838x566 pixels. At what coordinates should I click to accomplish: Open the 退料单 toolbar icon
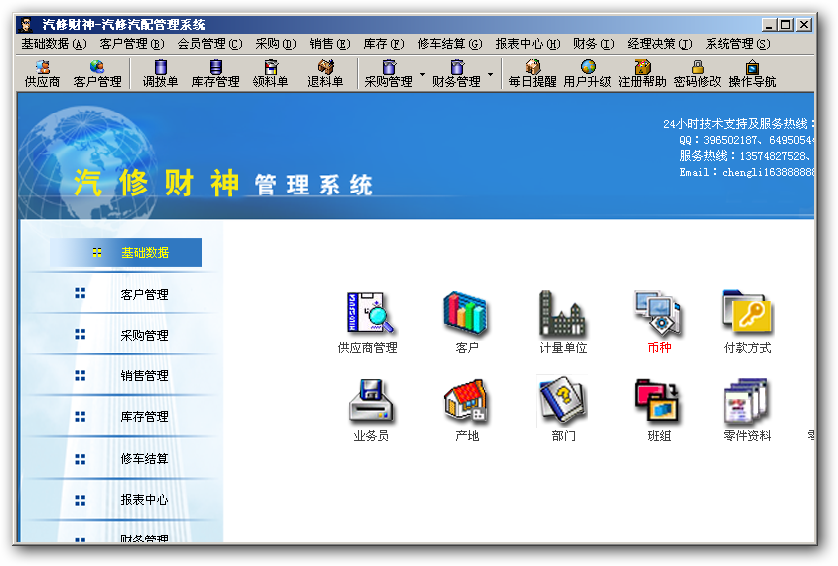(x=325, y=73)
